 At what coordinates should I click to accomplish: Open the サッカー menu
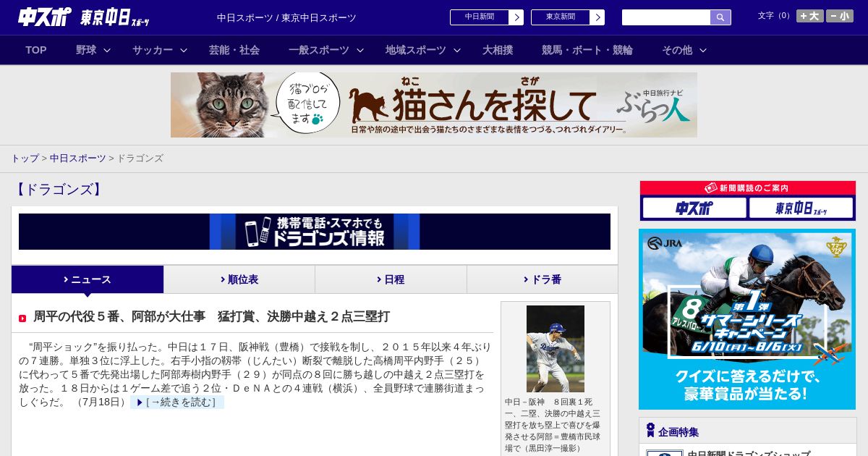(x=153, y=50)
